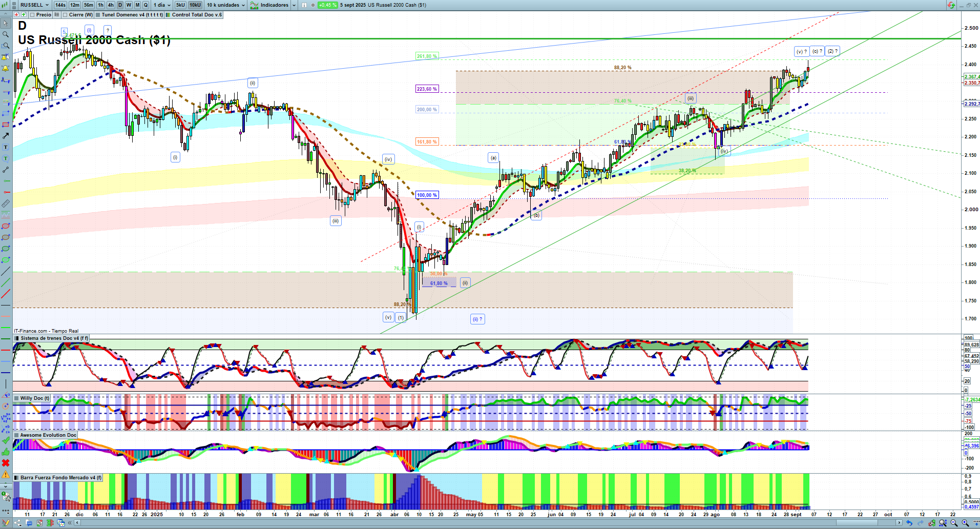Select the arrow drawing tool
The width and height of the screenshot is (980, 529).
coord(6,136)
